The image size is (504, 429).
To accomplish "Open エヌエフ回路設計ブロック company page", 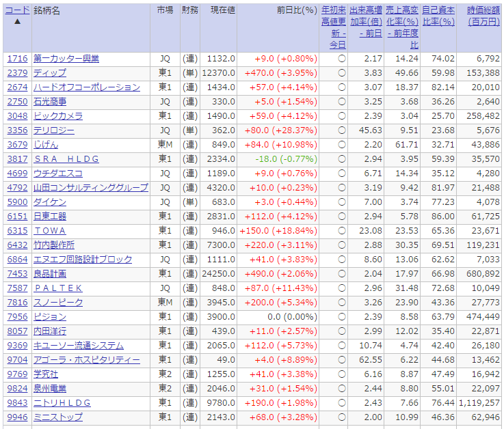I will point(83,260).
